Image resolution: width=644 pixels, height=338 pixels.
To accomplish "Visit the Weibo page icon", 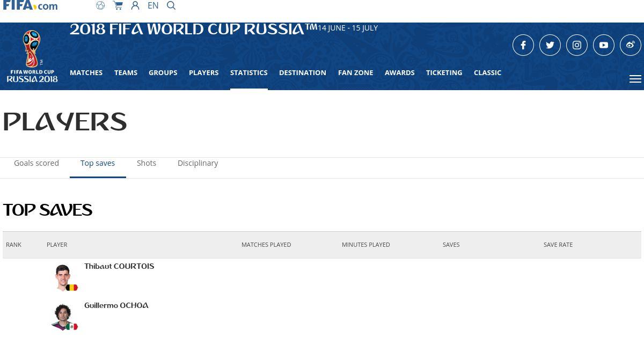I will [631, 45].
